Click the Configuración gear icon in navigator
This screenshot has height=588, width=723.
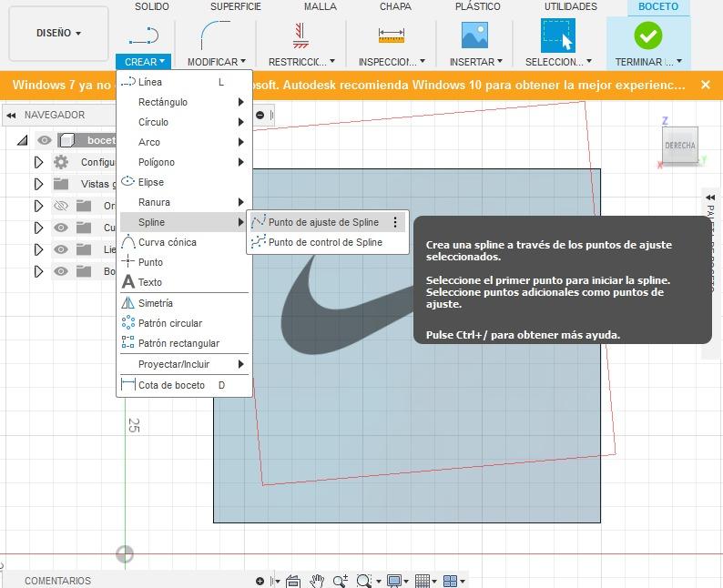point(61,162)
